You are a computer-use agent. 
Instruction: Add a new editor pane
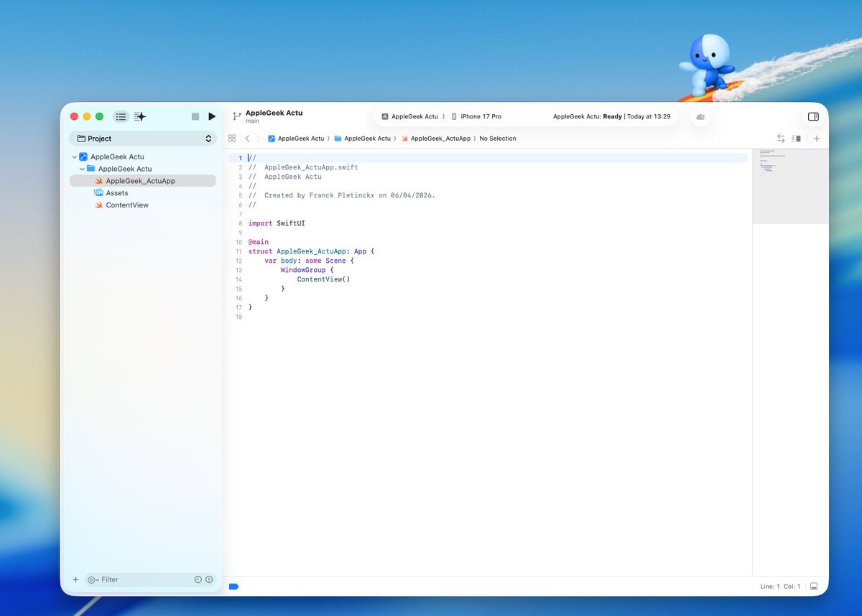[816, 139]
